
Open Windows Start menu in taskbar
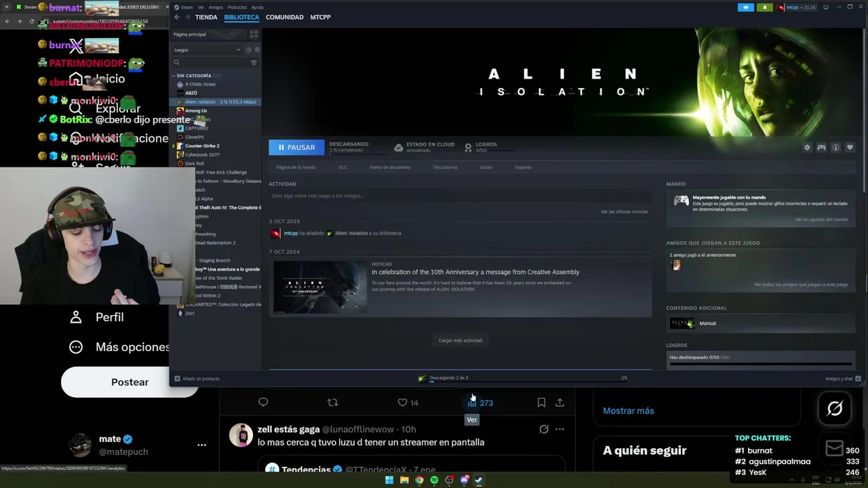pos(389,480)
